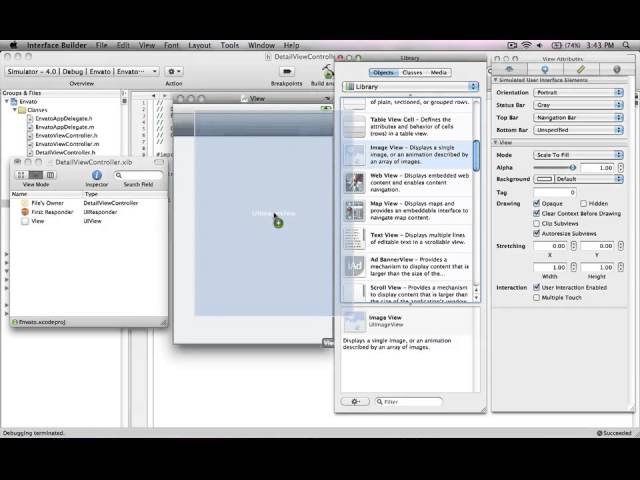Open the File menu
Viewport: 640px width, 480px height.
pos(102,45)
